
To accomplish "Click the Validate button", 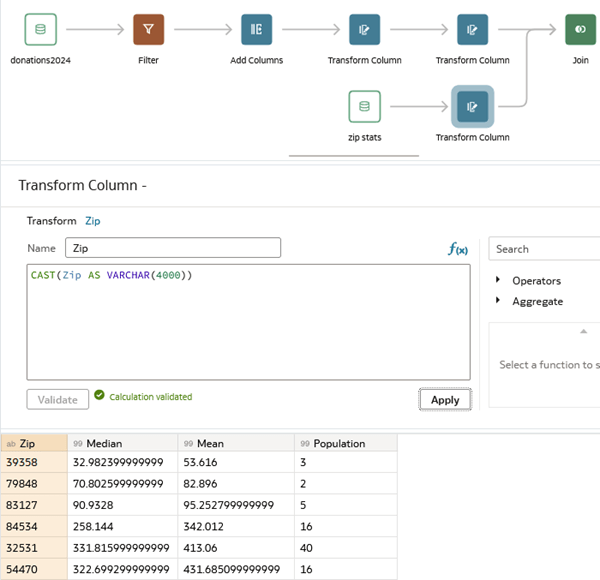I will [x=58, y=399].
